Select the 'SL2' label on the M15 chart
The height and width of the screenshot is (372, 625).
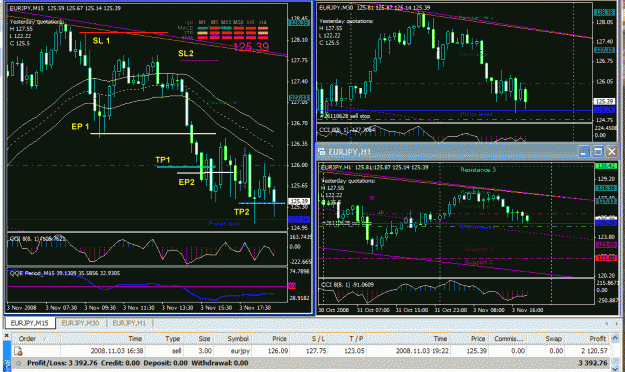[x=186, y=53]
